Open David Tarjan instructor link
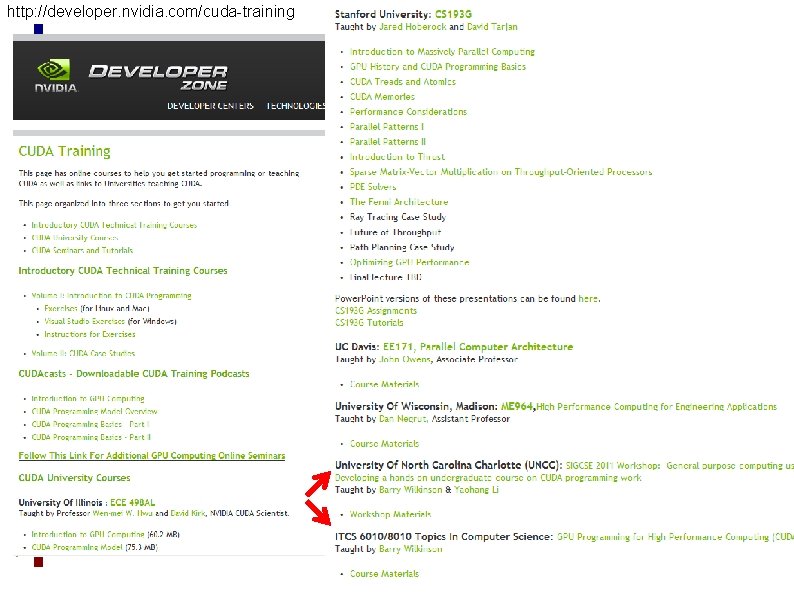This screenshot has height=595, width=794. coord(492,26)
